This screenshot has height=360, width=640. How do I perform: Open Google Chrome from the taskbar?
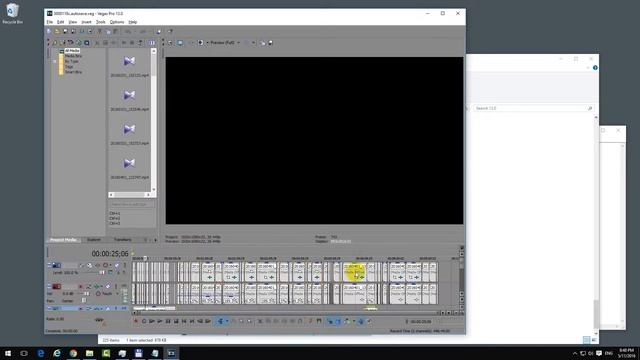73,353
